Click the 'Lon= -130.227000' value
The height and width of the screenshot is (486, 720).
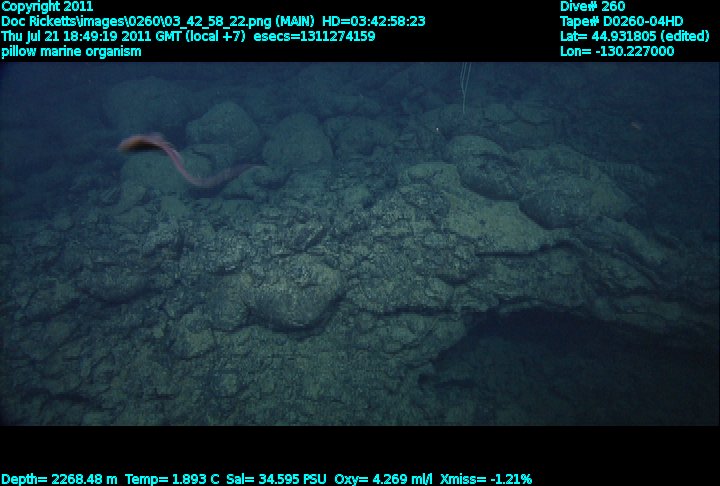pos(617,51)
